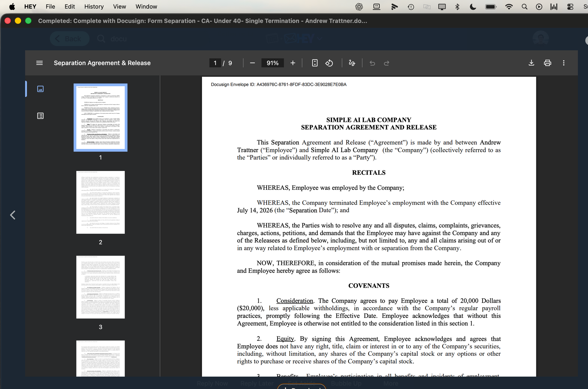Jump to the page 2 thumbnail
Viewport: 588px width, 389px height.
101,202
